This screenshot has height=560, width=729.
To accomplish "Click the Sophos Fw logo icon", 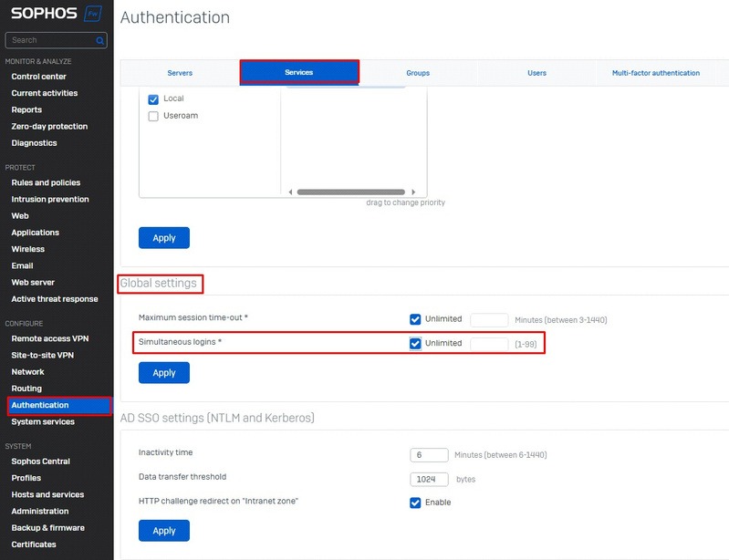I will click(x=93, y=14).
